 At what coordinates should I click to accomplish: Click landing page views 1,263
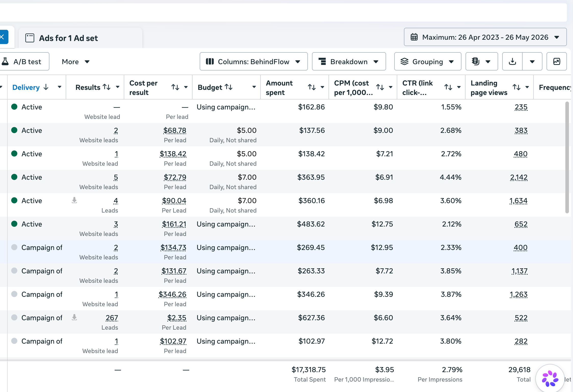click(x=519, y=295)
